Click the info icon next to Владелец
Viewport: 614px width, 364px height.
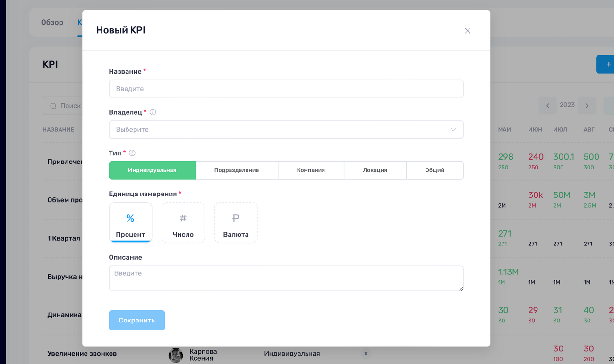pos(153,112)
